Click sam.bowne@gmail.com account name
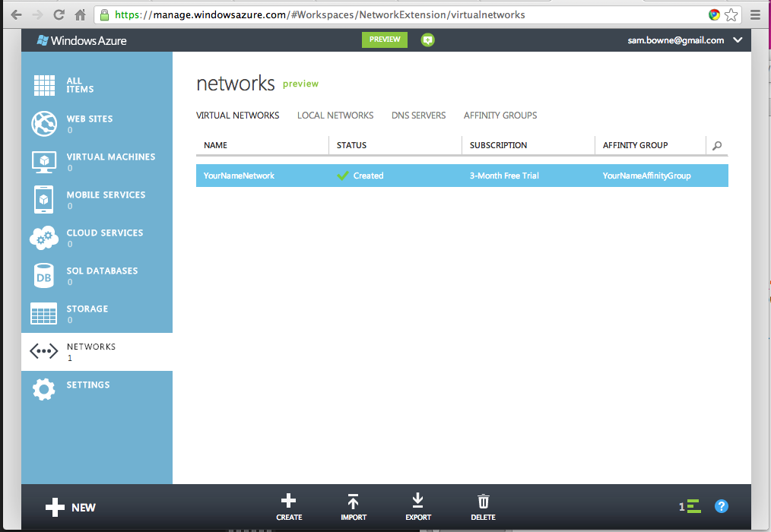This screenshot has width=771, height=532. (676, 40)
